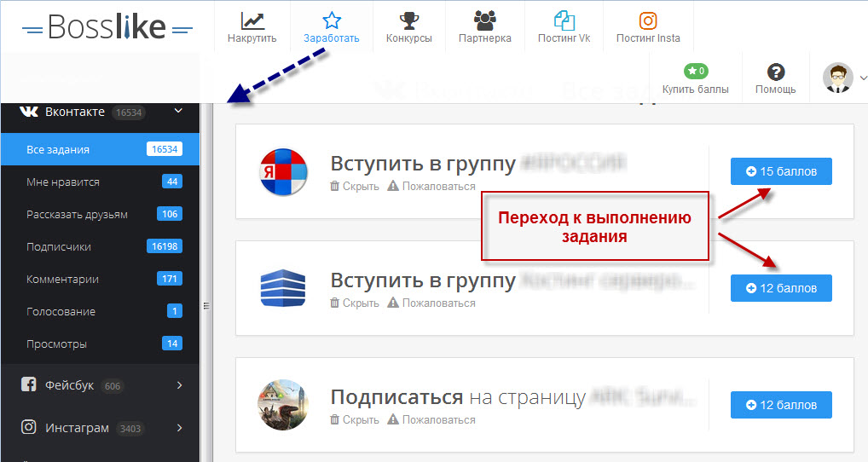Report the Подписаться task via Пожаловаться
Viewport: 868px width, 462px height.
pos(431,420)
